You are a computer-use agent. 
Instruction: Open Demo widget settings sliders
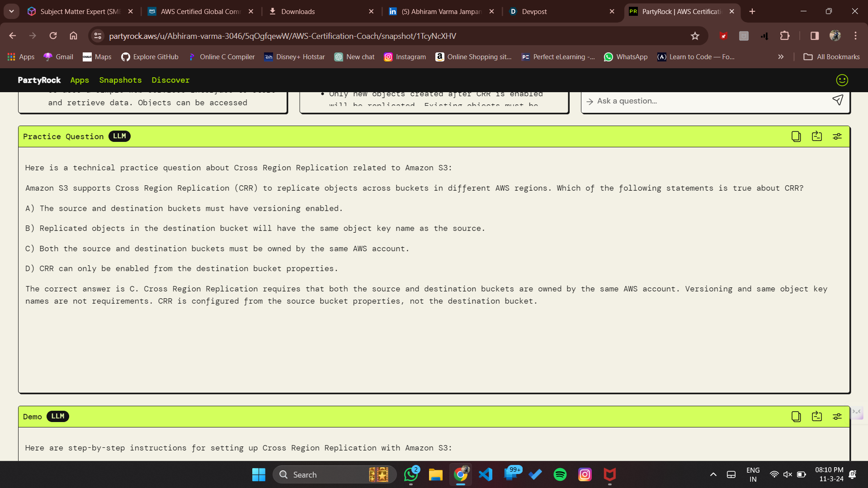(x=837, y=417)
